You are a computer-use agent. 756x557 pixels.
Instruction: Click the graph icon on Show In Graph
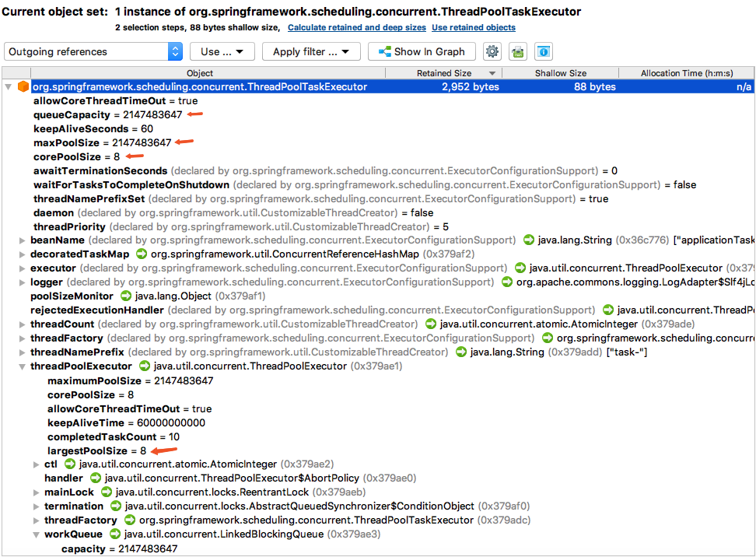(385, 51)
